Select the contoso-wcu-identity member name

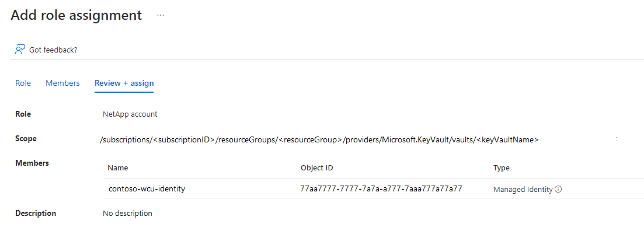click(147, 189)
